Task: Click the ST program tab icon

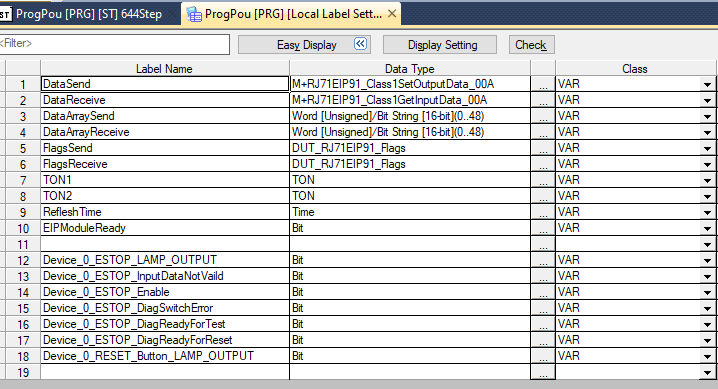Action: click(5, 14)
